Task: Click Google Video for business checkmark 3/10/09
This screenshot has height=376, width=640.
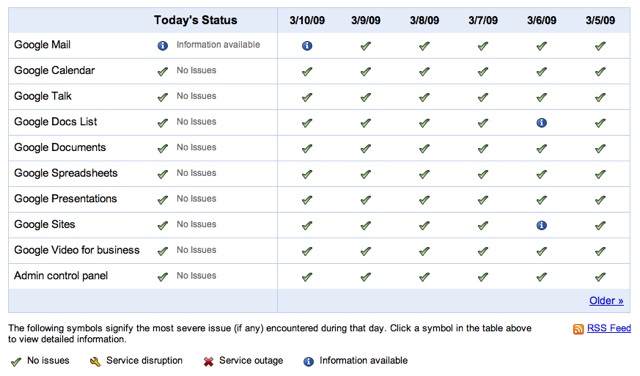Action: pyautogui.click(x=307, y=251)
